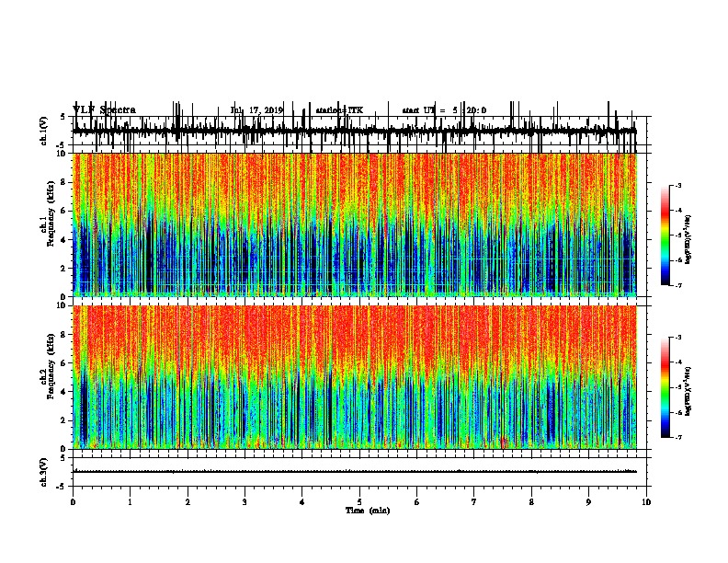Click the ch.1 spectrogram color bar

665,235
